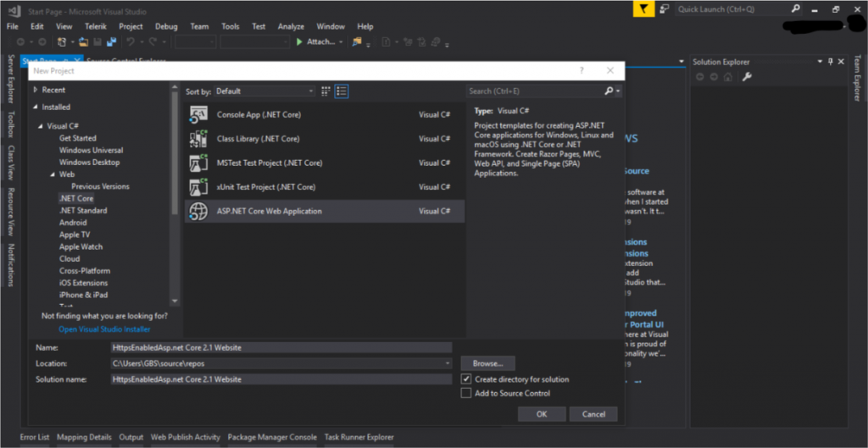Click the yellow notifications flag icon
This screenshot has width=868, height=448.
point(644,9)
